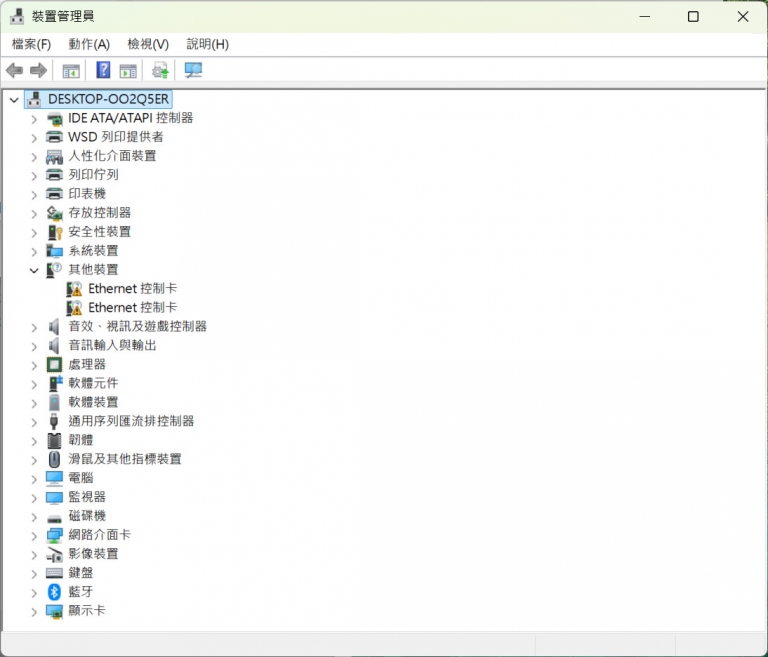Select the 其他裝置 label
This screenshot has width=768, height=657.
pos(94,269)
